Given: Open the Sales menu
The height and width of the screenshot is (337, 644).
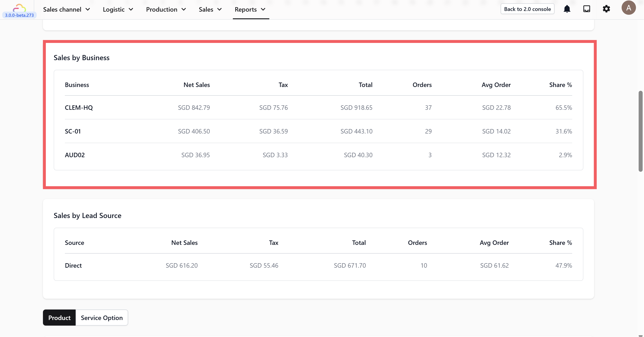Looking at the screenshot, I should (210, 9).
